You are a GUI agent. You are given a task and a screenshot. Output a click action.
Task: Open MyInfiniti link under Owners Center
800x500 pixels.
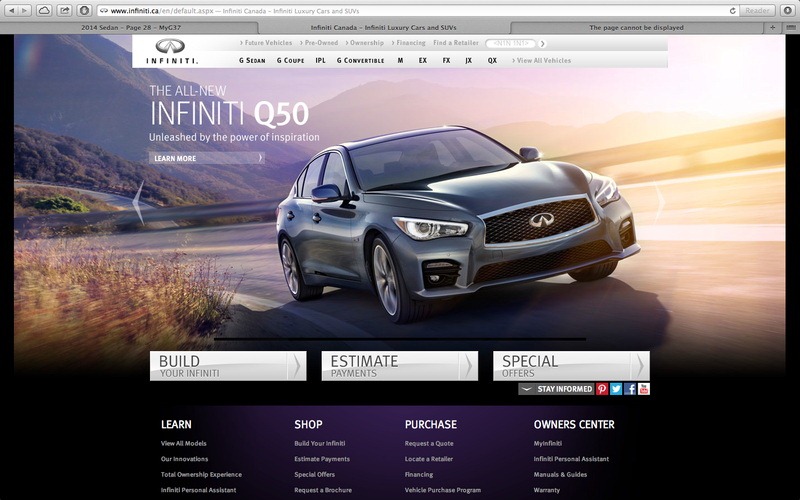coord(548,443)
